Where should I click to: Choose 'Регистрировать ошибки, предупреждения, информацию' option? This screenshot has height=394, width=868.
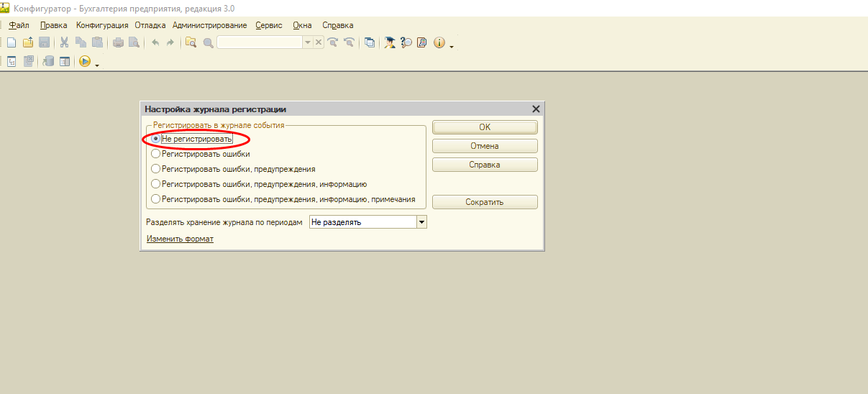click(x=155, y=184)
